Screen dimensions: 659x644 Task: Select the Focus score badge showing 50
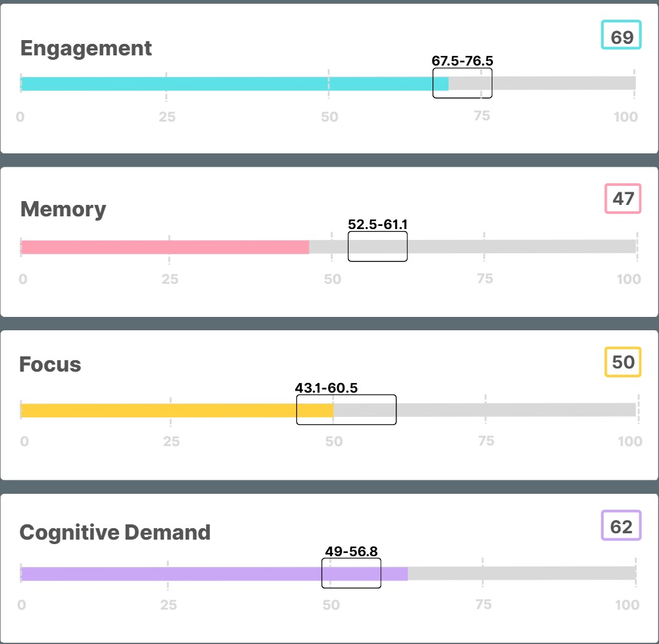pos(623,362)
